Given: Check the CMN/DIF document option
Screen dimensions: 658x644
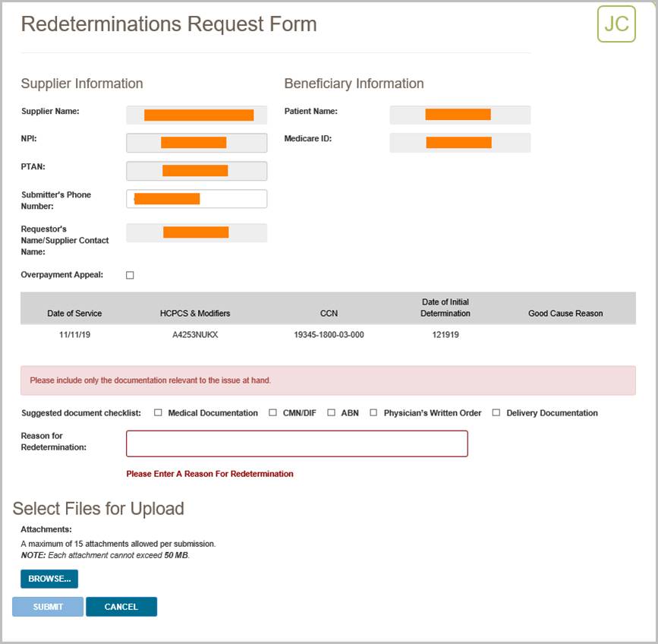Looking at the screenshot, I should 272,412.
